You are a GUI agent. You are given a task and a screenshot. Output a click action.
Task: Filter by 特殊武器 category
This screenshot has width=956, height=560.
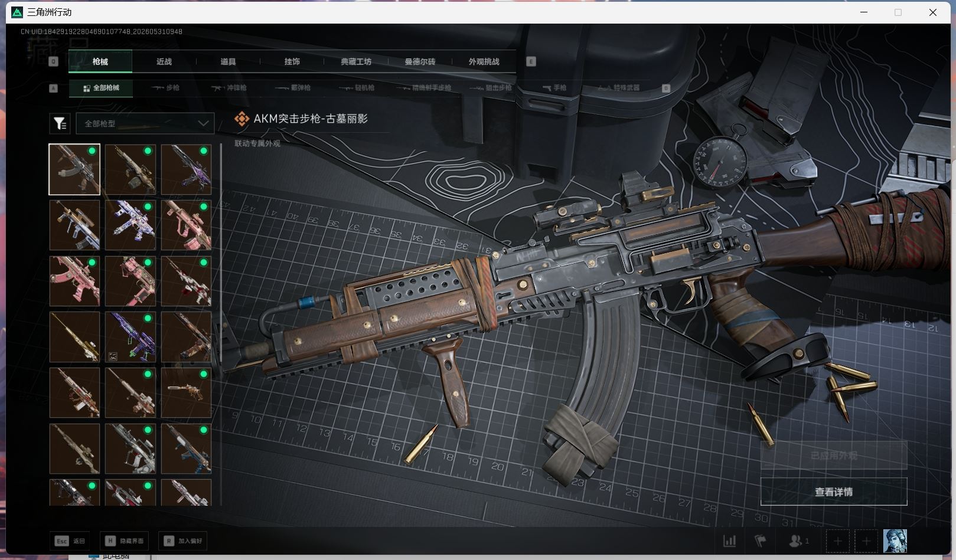pyautogui.click(x=619, y=88)
